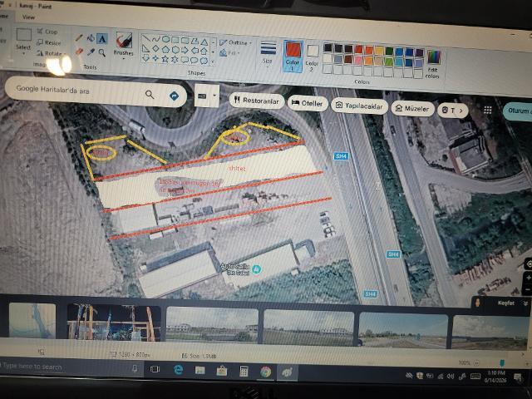Click the blue directions icon
This screenshot has width=532, height=399.
[x=174, y=96]
